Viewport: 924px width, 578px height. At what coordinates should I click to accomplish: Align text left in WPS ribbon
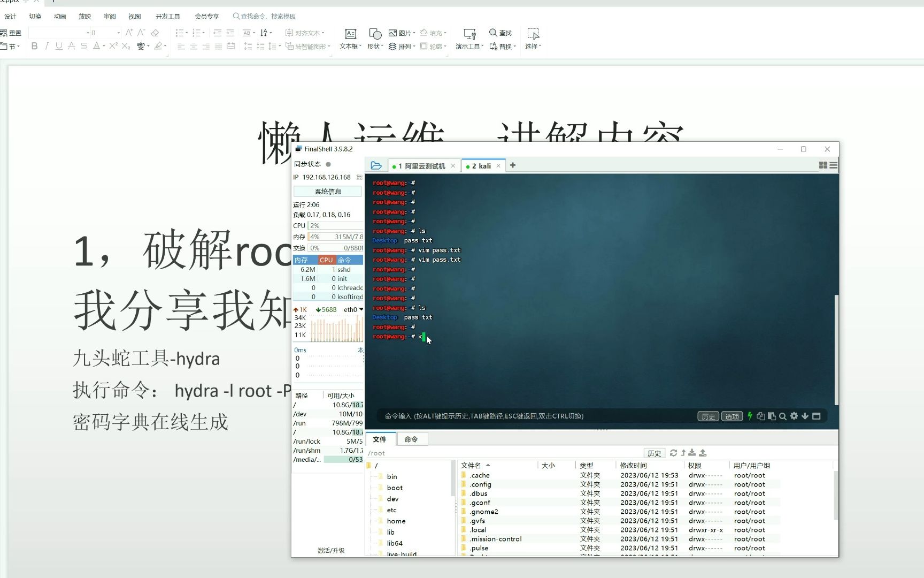point(181,46)
